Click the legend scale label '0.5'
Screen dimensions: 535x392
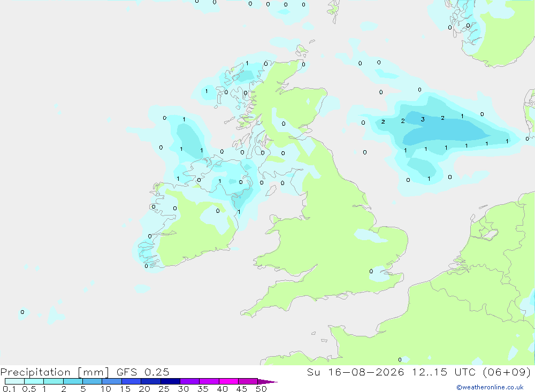tap(29, 389)
